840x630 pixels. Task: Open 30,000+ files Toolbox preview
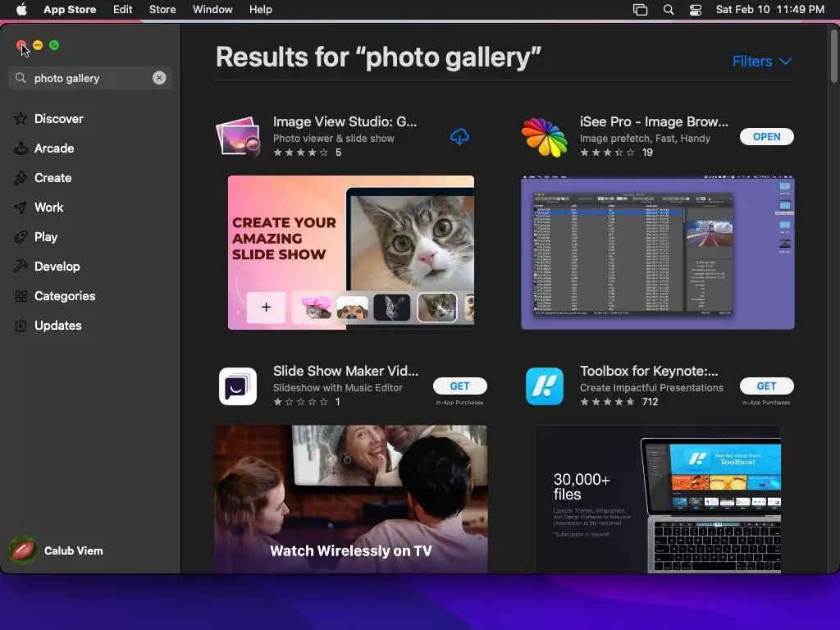(658, 499)
